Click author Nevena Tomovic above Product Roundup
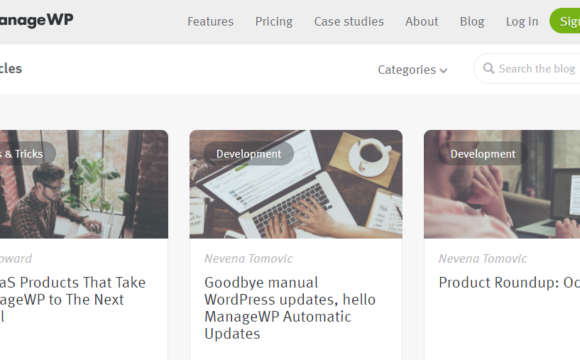 coord(482,258)
